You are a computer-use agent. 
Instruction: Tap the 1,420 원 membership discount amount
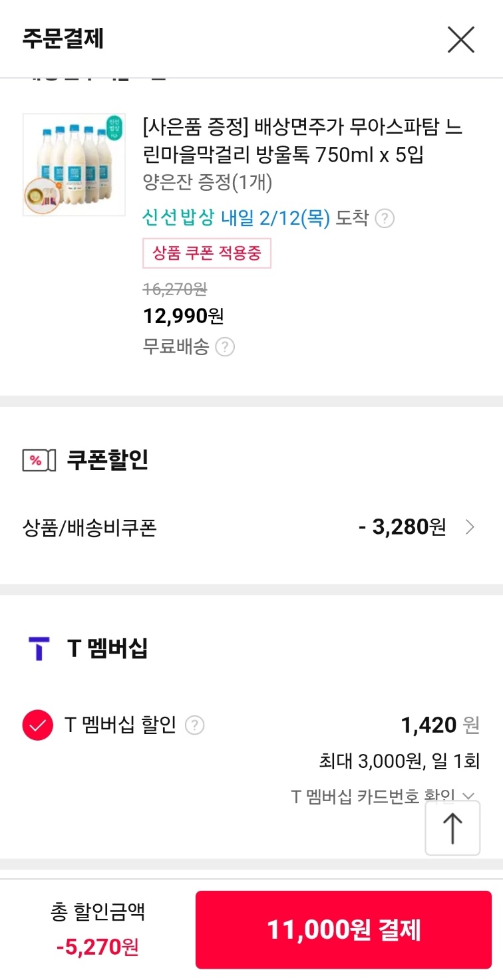(440, 725)
